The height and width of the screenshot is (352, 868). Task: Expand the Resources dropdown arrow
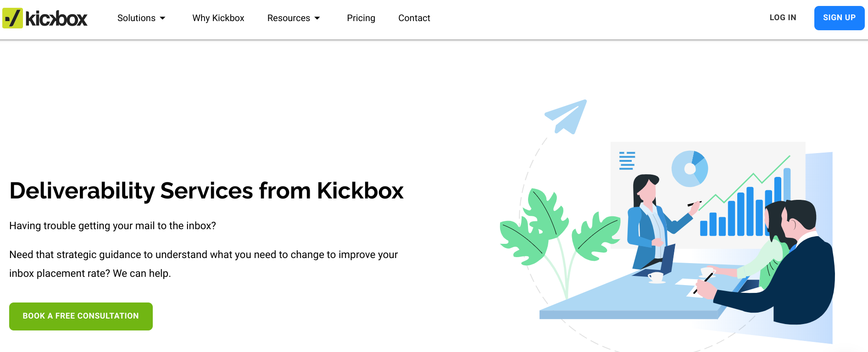317,18
